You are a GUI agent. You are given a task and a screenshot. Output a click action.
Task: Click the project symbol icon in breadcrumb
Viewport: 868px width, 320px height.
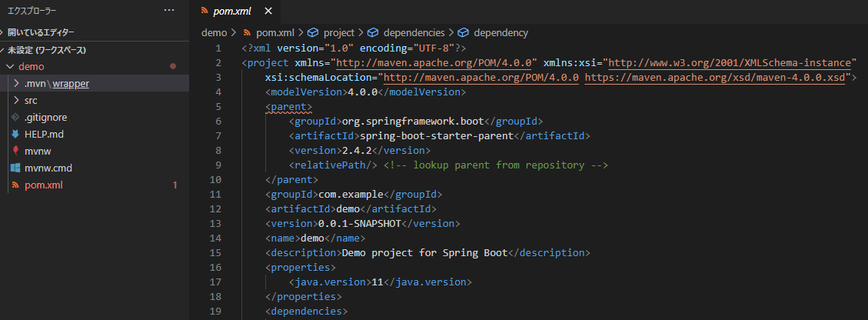[x=313, y=33]
